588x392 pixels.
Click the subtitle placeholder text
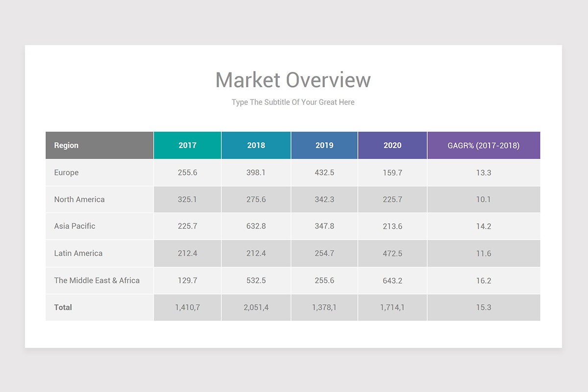pos(293,102)
